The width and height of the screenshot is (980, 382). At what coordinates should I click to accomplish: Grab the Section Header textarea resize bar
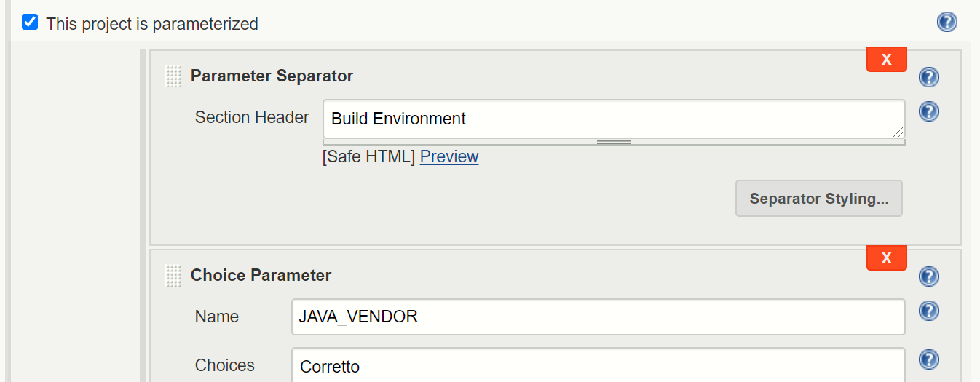(x=614, y=142)
